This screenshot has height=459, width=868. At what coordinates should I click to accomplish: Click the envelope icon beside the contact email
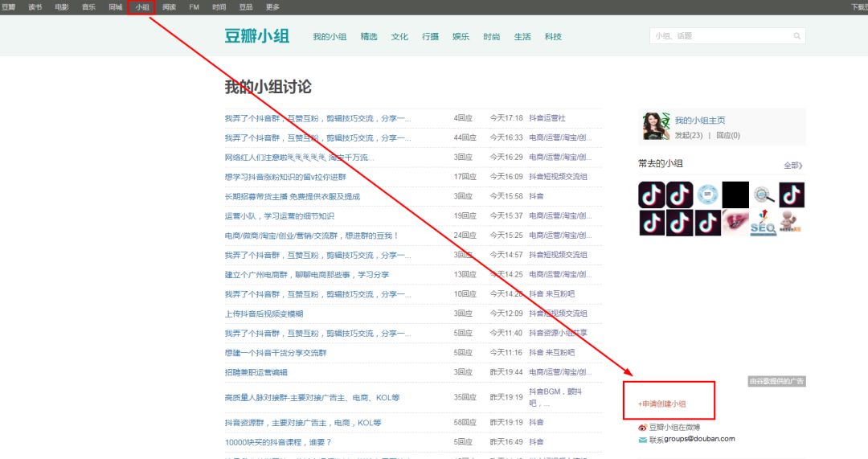643,440
